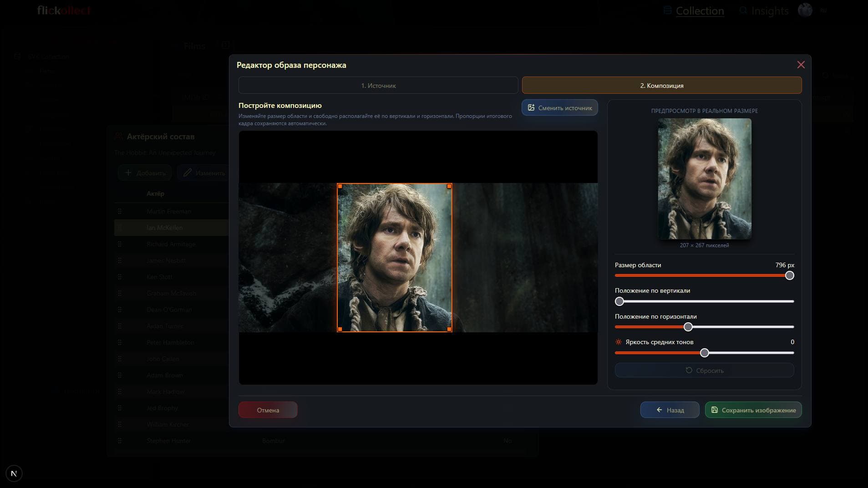Click the bottom-right crop corner handle
This screenshot has height=488, width=868.
pos(449,329)
